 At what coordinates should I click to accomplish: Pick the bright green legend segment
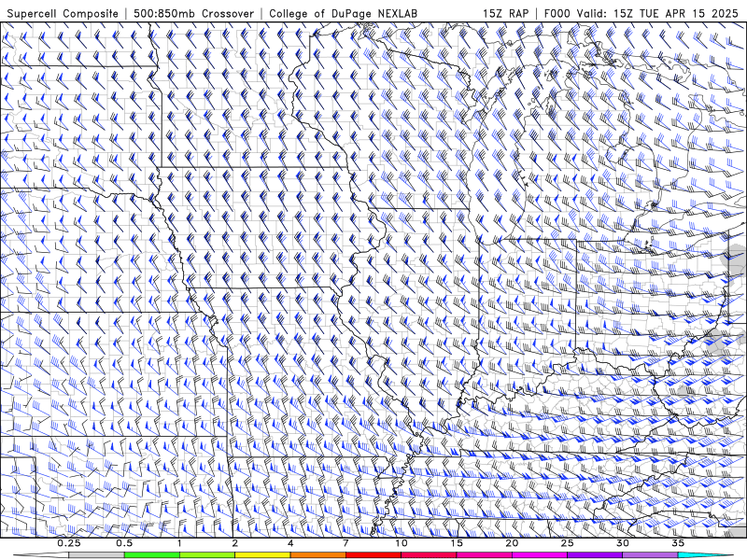point(151,555)
